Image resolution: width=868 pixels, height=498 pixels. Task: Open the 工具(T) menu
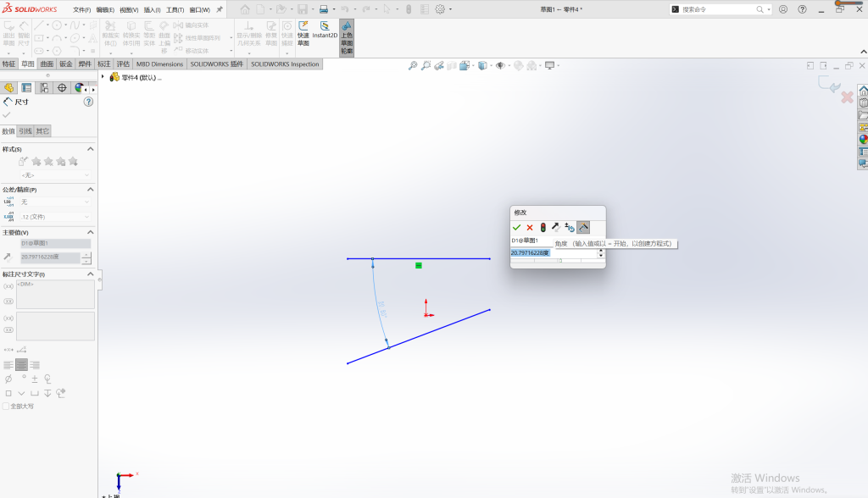(175, 10)
